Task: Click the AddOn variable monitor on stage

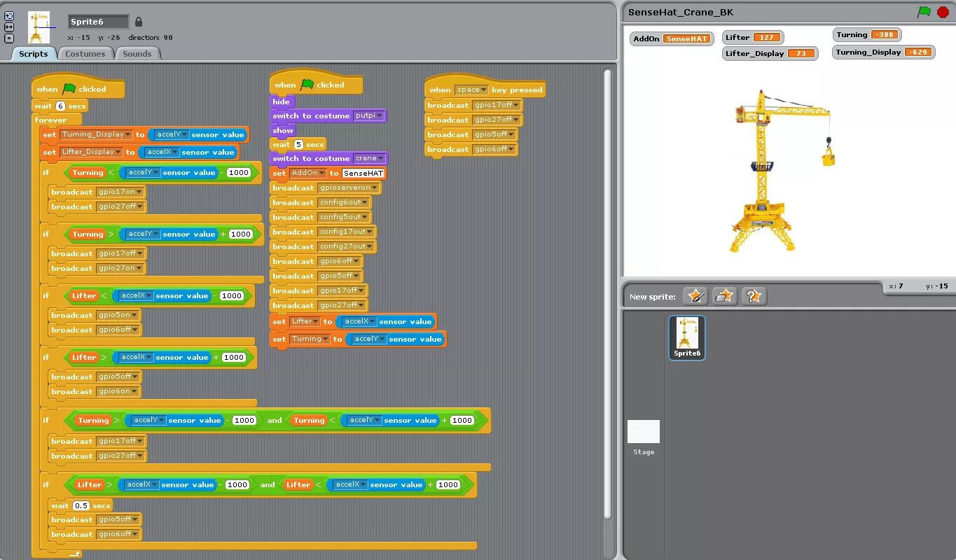Action: tap(672, 39)
